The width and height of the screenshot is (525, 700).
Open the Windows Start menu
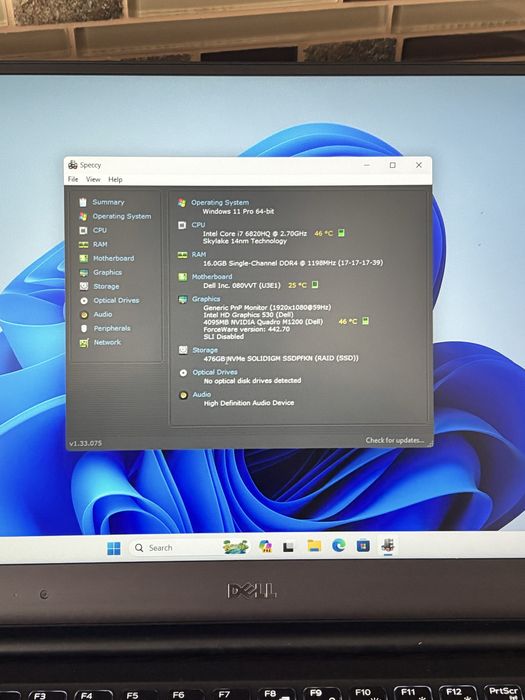114,548
